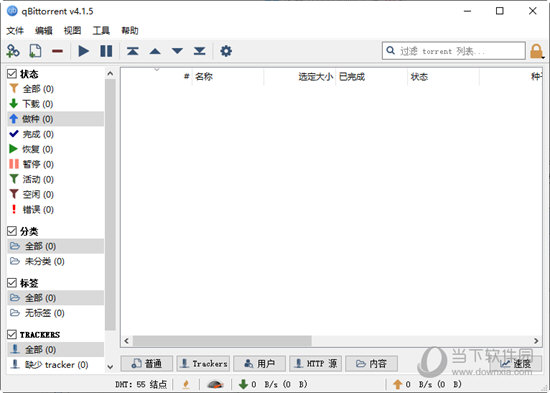Screen dimensions: 550x393
Task: Switch to the 内容 tab
Action: 371,364
